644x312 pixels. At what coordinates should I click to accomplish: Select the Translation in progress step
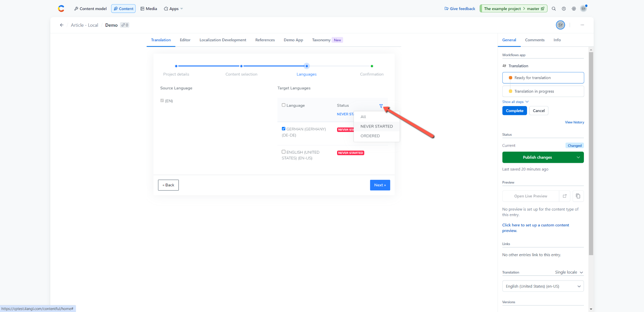[x=543, y=91]
